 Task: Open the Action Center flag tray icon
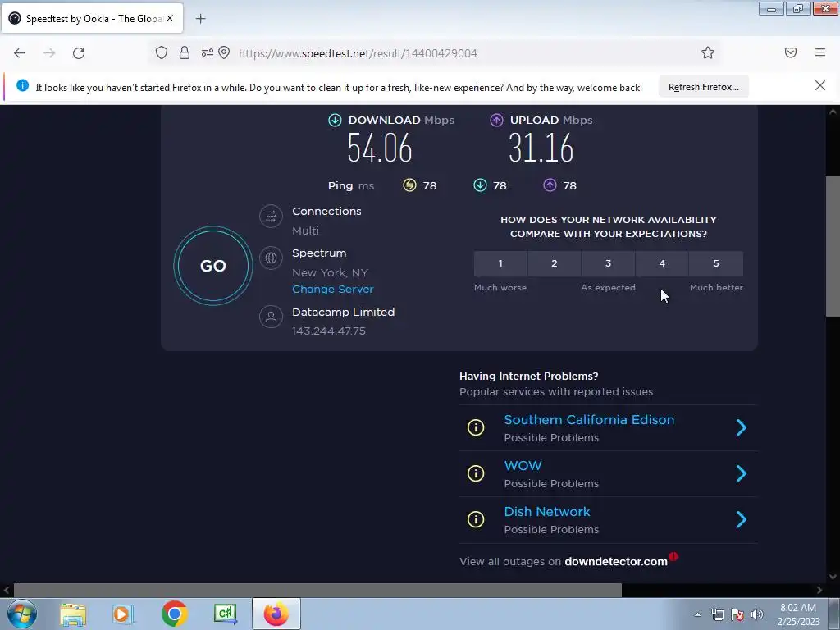coord(737,614)
